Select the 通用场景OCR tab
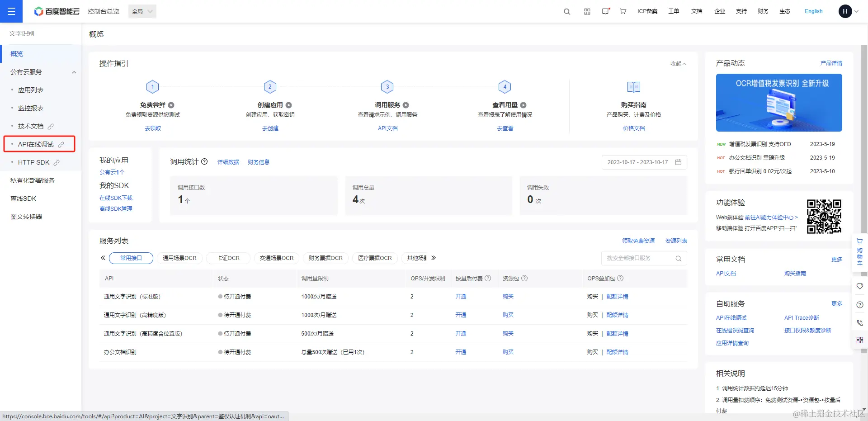 pyautogui.click(x=179, y=258)
